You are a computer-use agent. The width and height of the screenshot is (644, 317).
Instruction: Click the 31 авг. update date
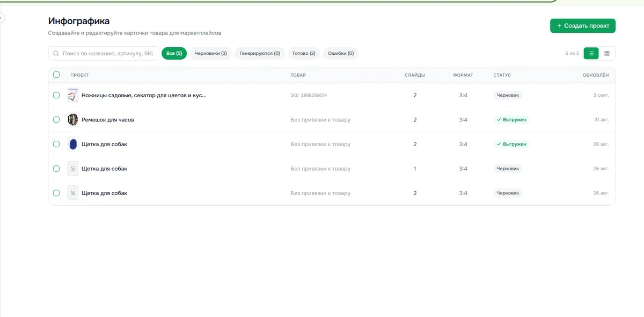(601, 120)
